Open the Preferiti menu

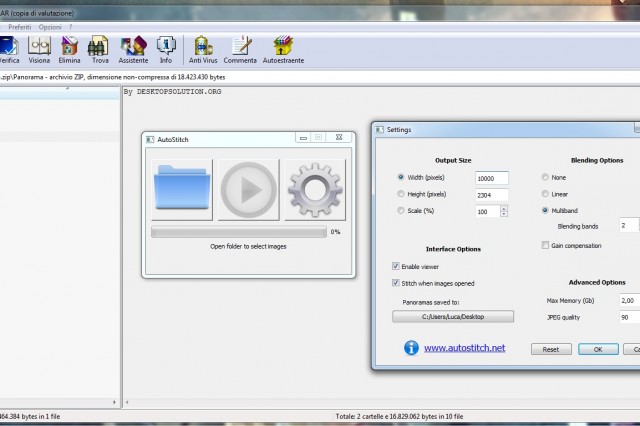pos(19,26)
